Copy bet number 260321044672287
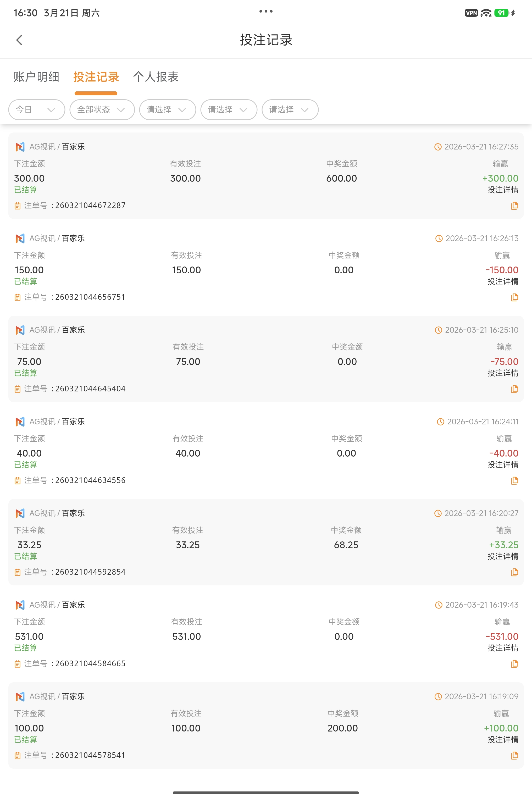Viewport: 532px width, 798px height. (514, 206)
